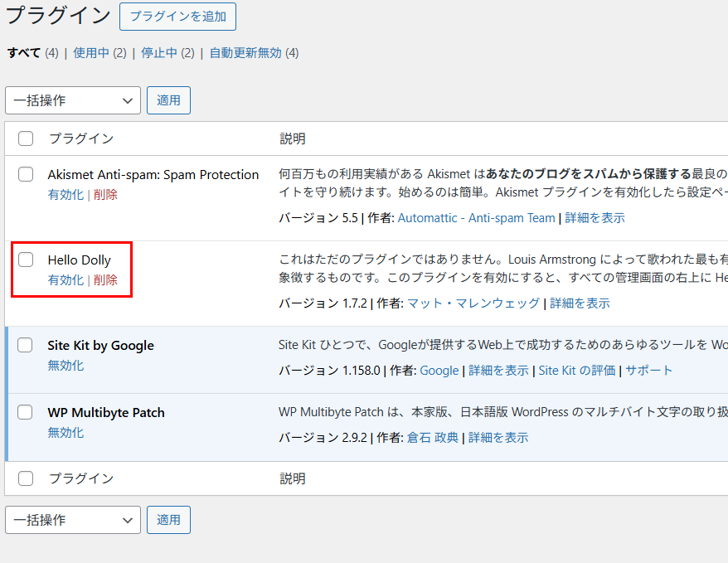Click 有効化 under Hello Dolly
The width and height of the screenshot is (728, 563).
[66, 280]
